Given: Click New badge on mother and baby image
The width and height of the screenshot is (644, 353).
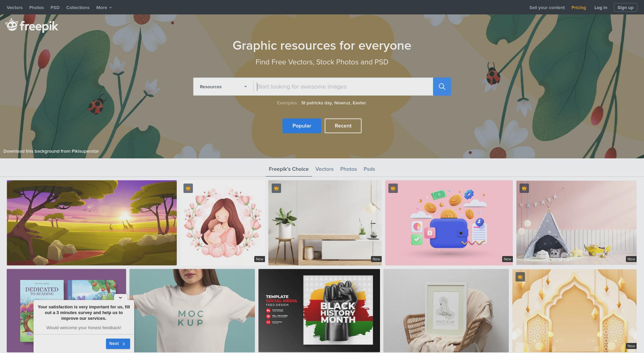Looking at the screenshot, I should [260, 259].
